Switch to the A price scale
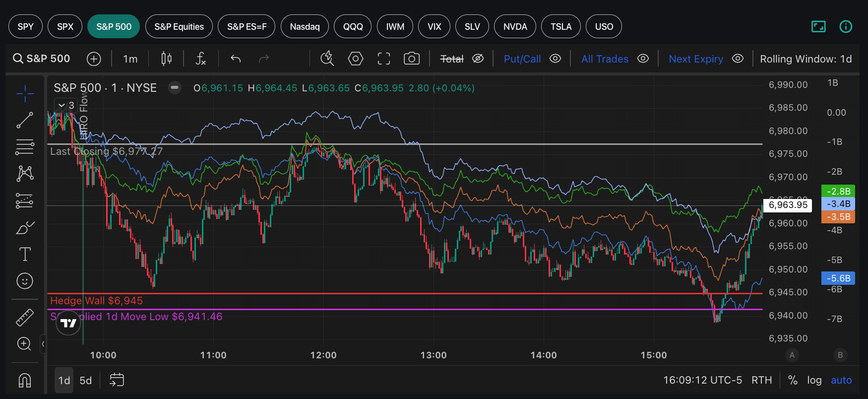The height and width of the screenshot is (399, 868). [792, 355]
